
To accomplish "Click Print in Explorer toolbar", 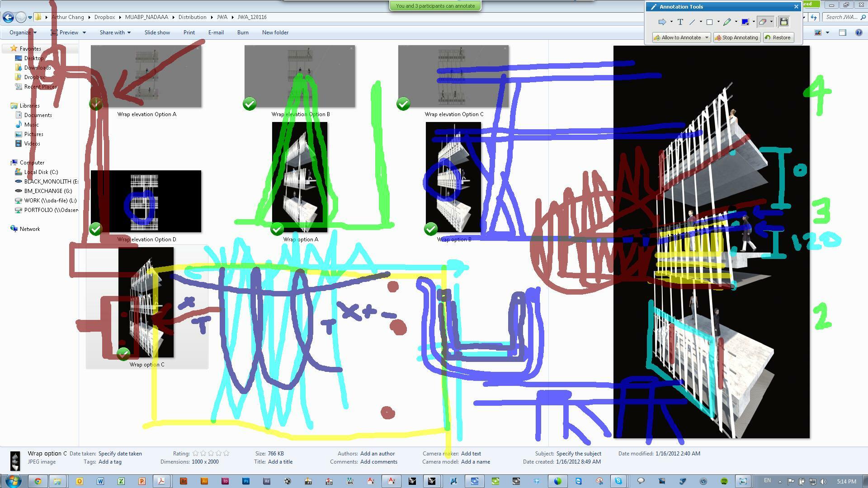I will pyautogui.click(x=189, y=33).
